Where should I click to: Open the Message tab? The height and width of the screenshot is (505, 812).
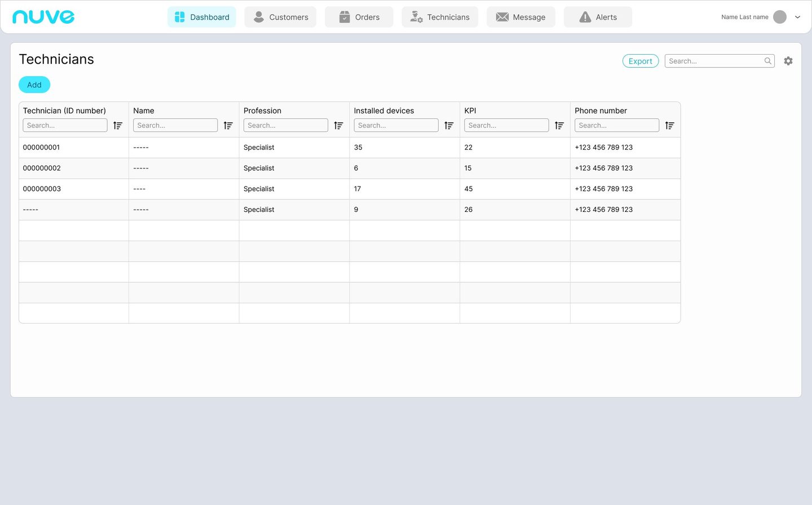tap(521, 17)
